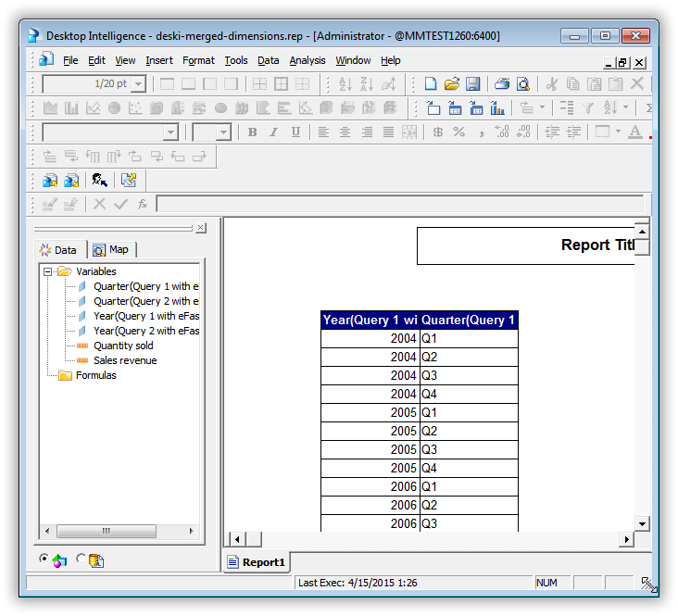678x616 pixels.
Task: Click the Print icon
Action: coord(502,83)
